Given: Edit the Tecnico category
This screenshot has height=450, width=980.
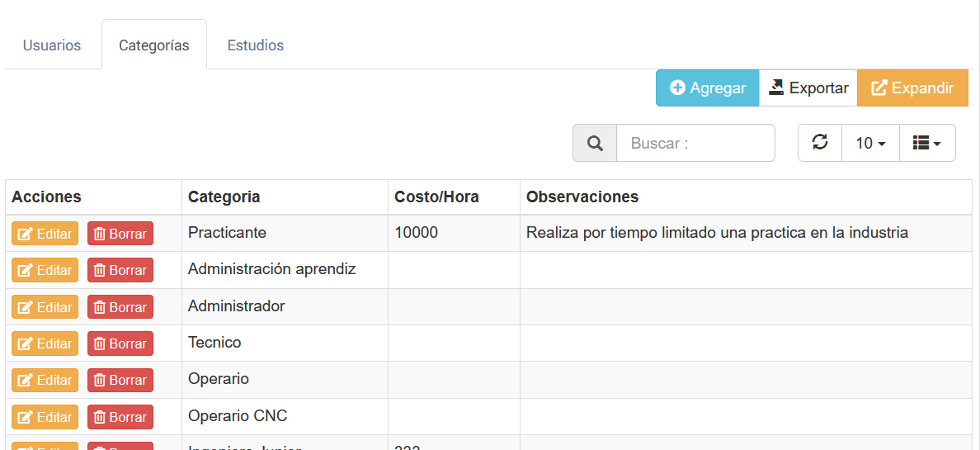Looking at the screenshot, I should coord(45,343).
